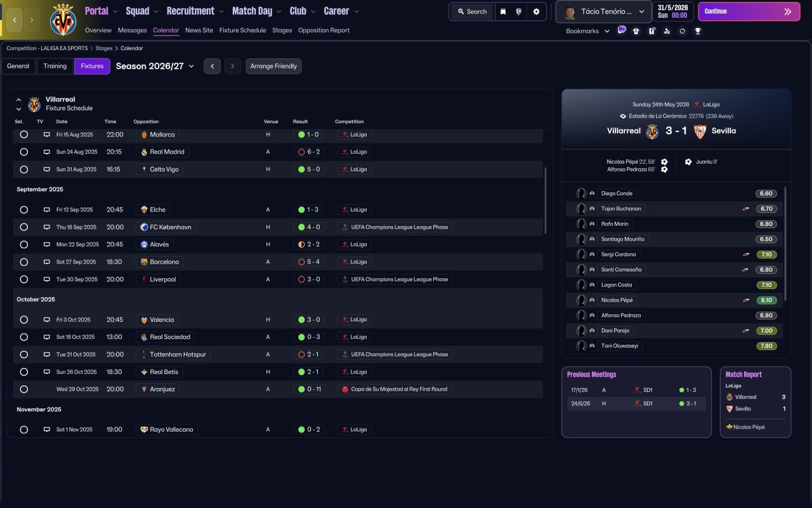Screen dimensions: 812x508
Task: Click the Villarreal badge in the Fixture Schedule header
Action: click(34, 104)
